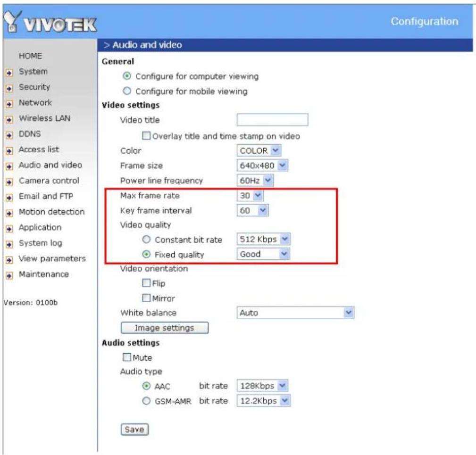Screen dimensions: 476x455
Task: Select AAC audio type
Action: tap(146, 386)
